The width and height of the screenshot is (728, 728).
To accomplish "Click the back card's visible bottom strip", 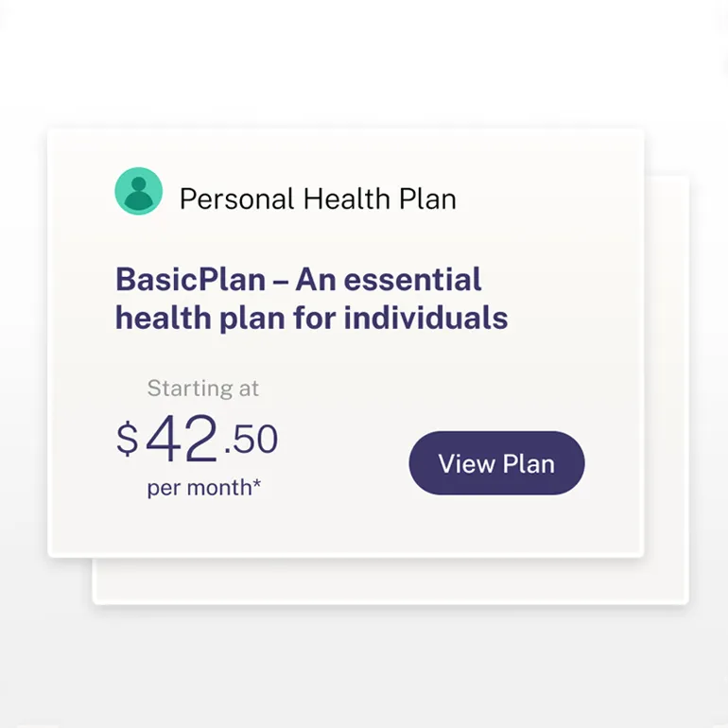I will [388, 581].
